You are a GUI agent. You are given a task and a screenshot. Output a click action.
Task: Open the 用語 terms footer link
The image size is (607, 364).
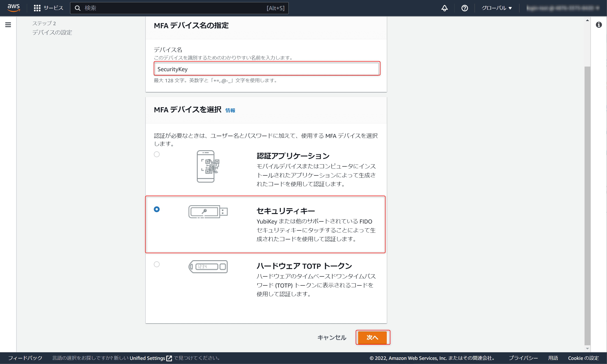click(553, 358)
